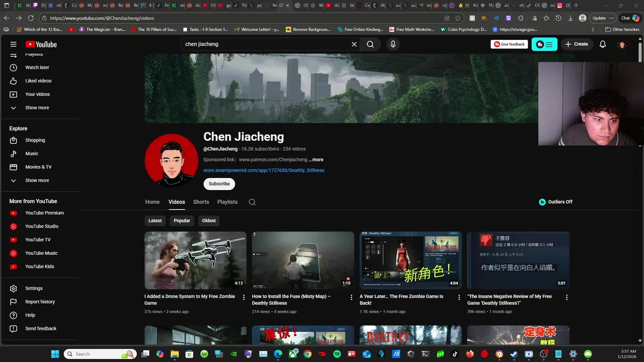Open the YouTube guide hamburger menu
Image resolution: width=644 pixels, height=362 pixels.
click(14, 44)
